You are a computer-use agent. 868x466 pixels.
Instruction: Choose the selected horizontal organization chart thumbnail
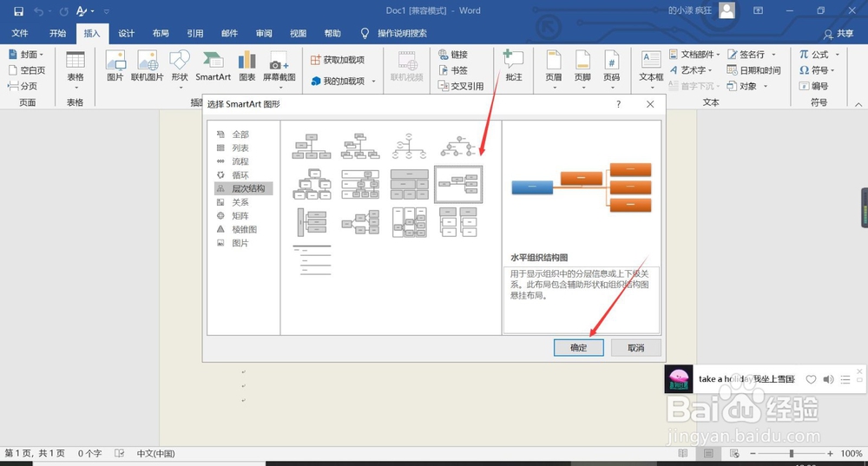click(x=458, y=184)
